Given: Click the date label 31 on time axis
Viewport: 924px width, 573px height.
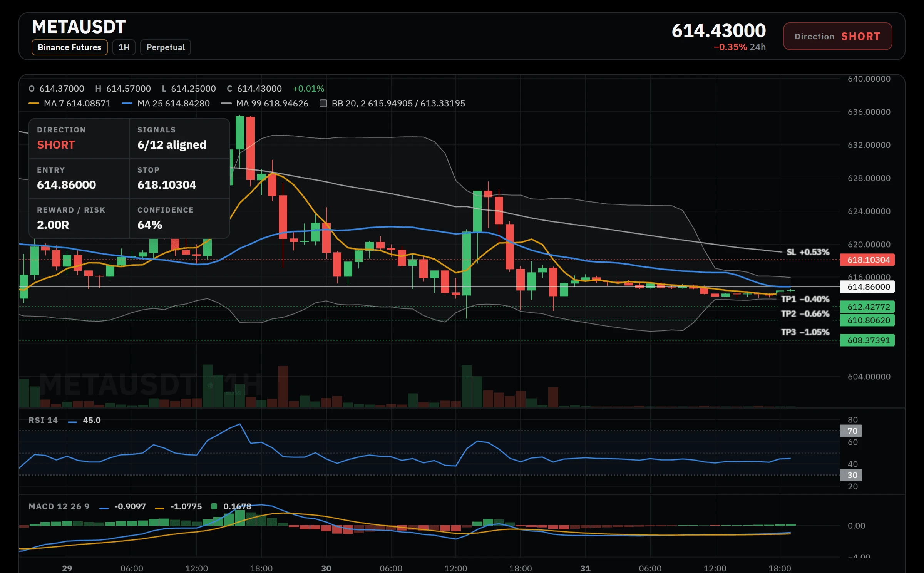Looking at the screenshot, I should [585, 568].
